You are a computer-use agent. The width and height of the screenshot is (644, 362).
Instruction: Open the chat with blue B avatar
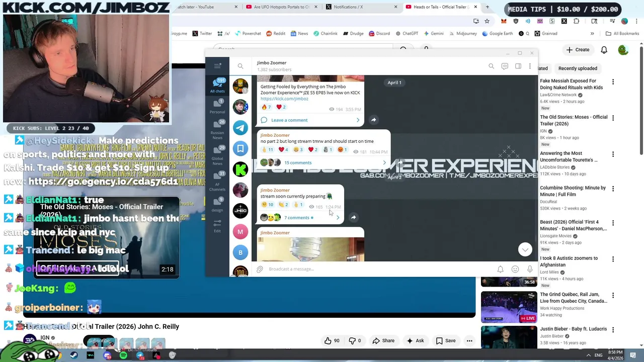pos(240,252)
